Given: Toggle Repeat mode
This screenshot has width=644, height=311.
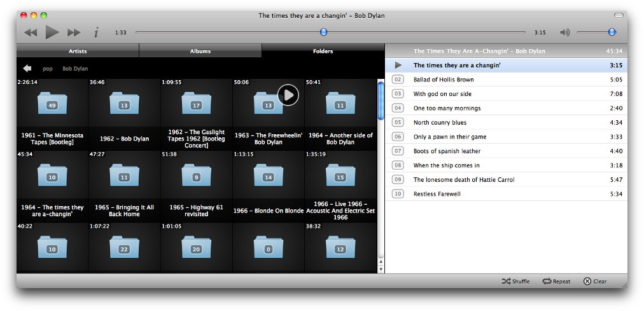Looking at the screenshot, I should (557, 282).
